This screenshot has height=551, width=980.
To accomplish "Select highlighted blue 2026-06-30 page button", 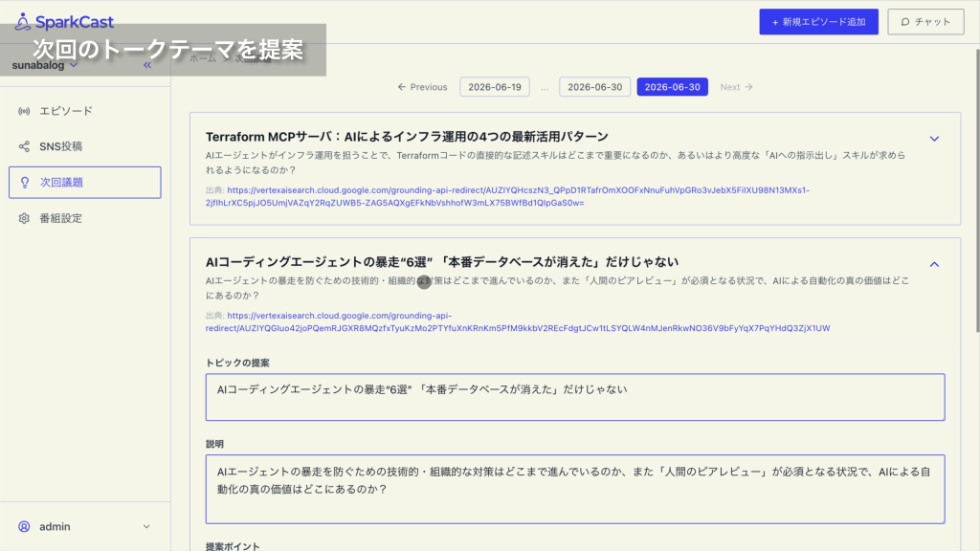I will pyautogui.click(x=673, y=87).
